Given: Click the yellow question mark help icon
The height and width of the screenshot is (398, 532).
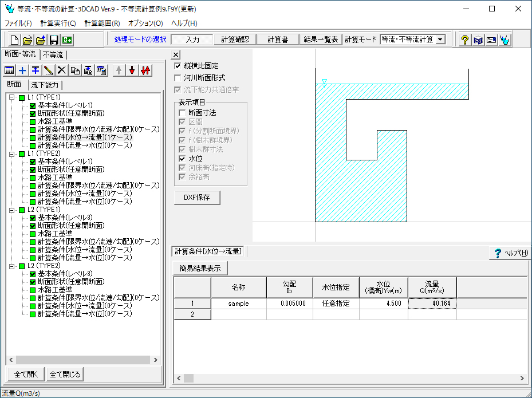Looking at the screenshot, I should [465, 40].
